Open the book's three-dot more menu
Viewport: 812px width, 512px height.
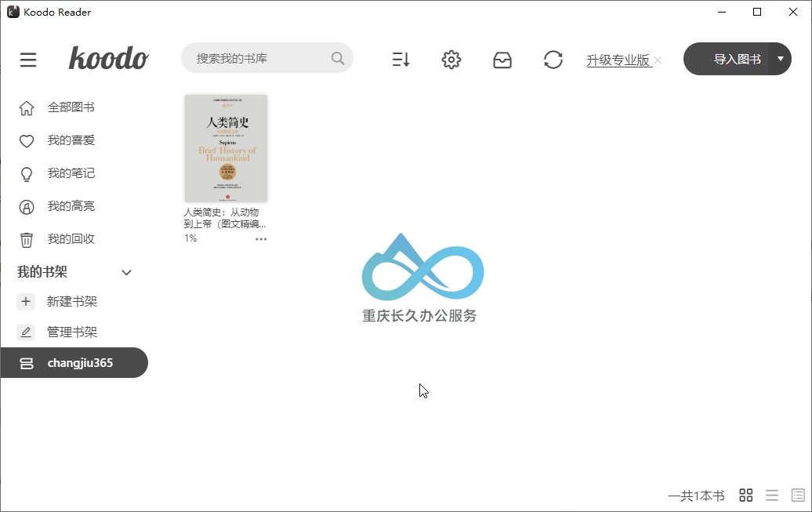261,239
